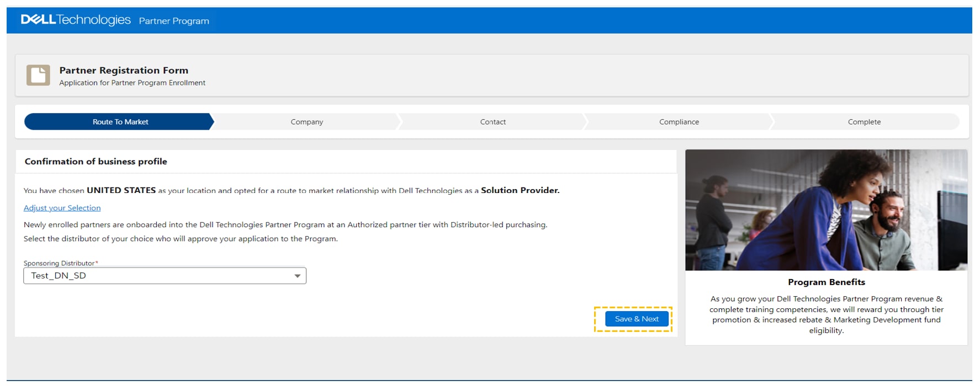Image resolution: width=980 pixels, height=386 pixels.
Task: Click the Partner Program header text
Action: point(174,21)
